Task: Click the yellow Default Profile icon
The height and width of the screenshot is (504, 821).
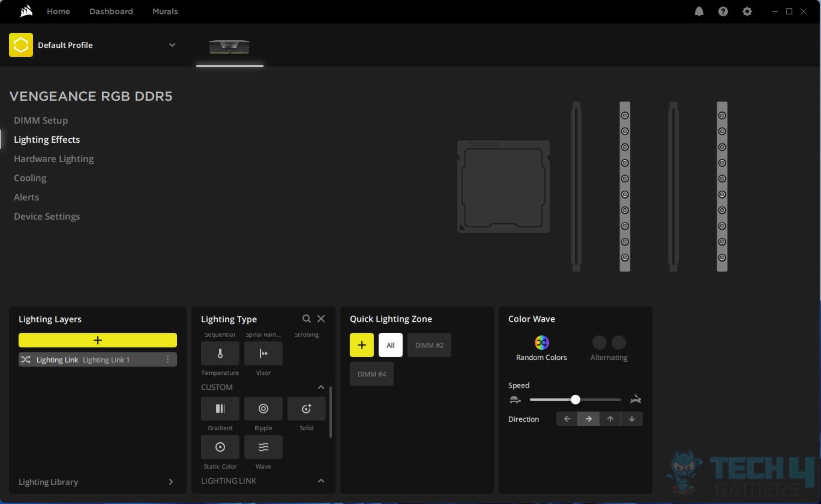Action: (x=21, y=45)
